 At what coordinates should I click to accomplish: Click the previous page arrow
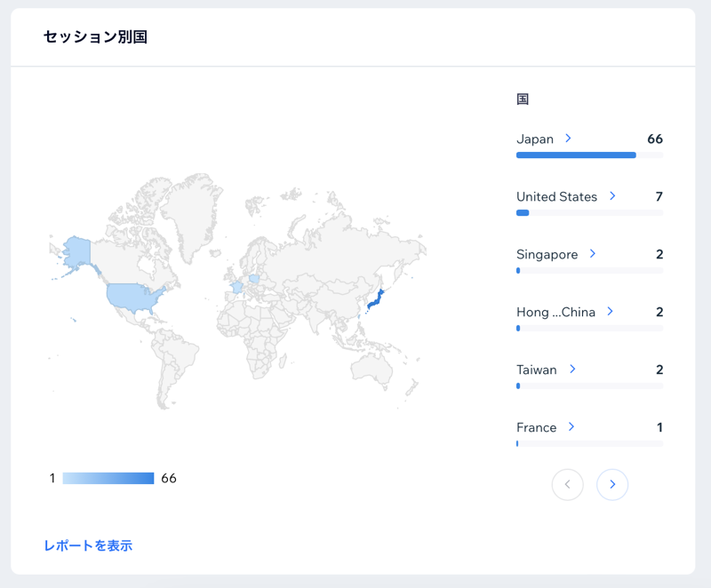point(568,484)
